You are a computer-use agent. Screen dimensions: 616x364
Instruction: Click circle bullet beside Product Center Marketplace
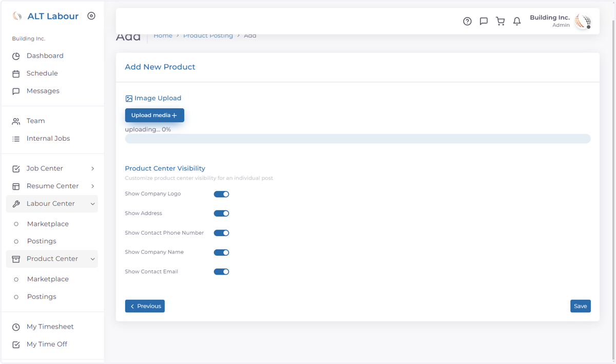(16, 279)
